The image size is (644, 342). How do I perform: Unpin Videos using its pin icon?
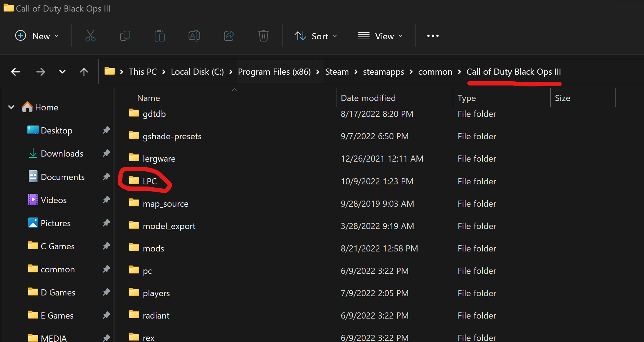(x=106, y=200)
